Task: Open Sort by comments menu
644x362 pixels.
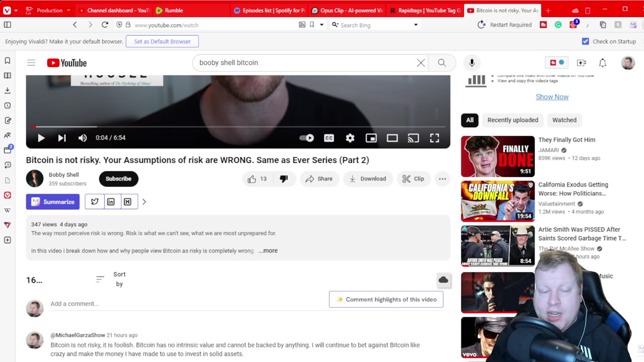Action: [111, 279]
